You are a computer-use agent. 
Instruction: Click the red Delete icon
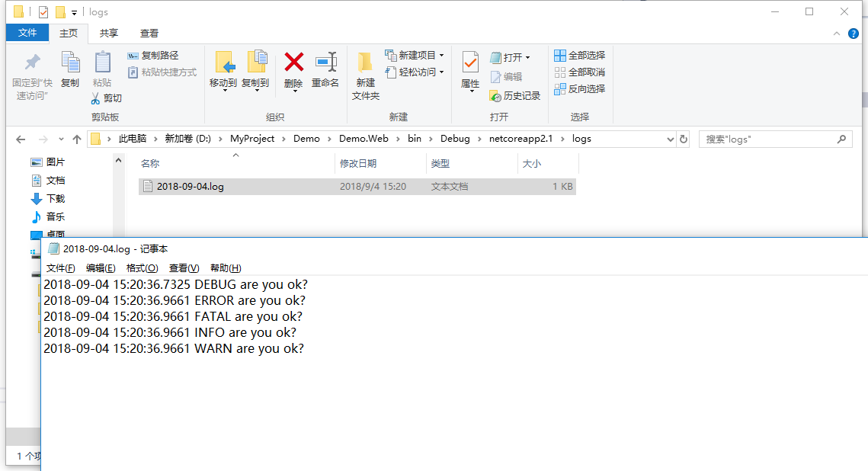(293, 62)
